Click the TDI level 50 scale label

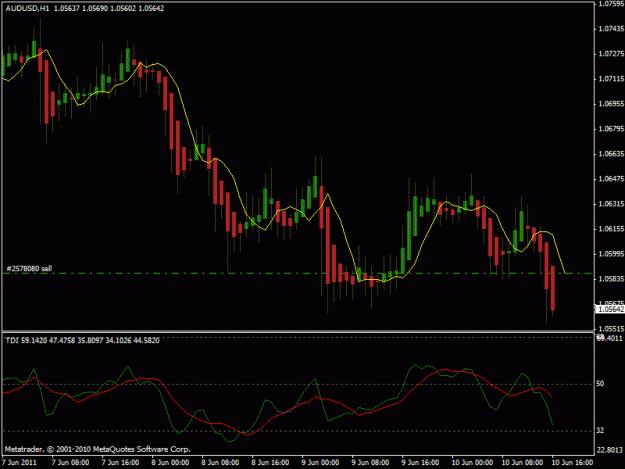[x=600, y=384]
